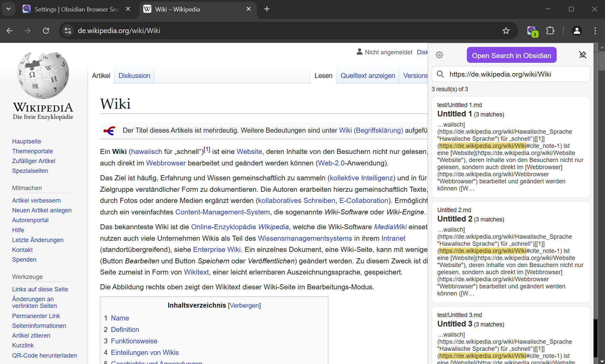Jump to the Definition section

click(125, 330)
